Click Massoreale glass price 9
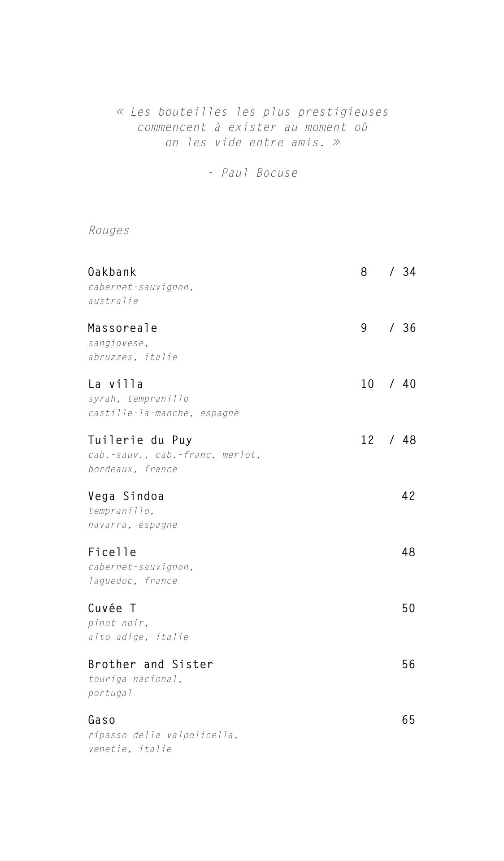Screen dimensions: 504x861 point(364,328)
